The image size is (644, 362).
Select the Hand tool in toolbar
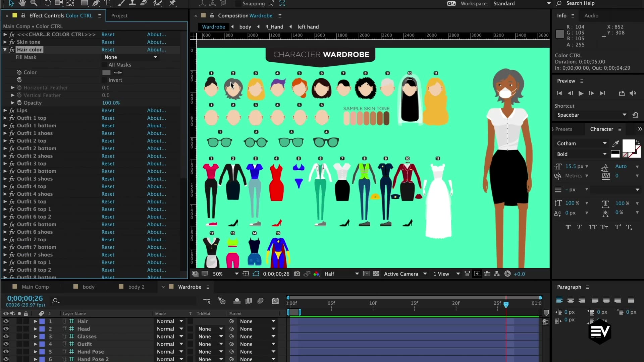[22, 3]
